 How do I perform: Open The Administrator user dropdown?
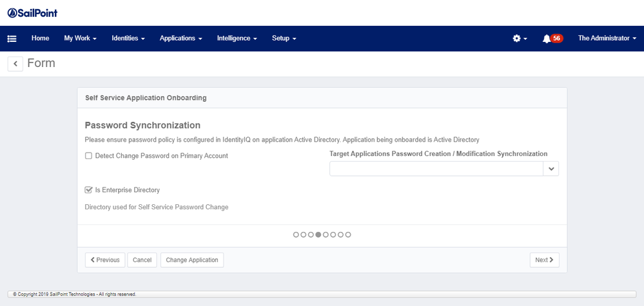(607, 39)
